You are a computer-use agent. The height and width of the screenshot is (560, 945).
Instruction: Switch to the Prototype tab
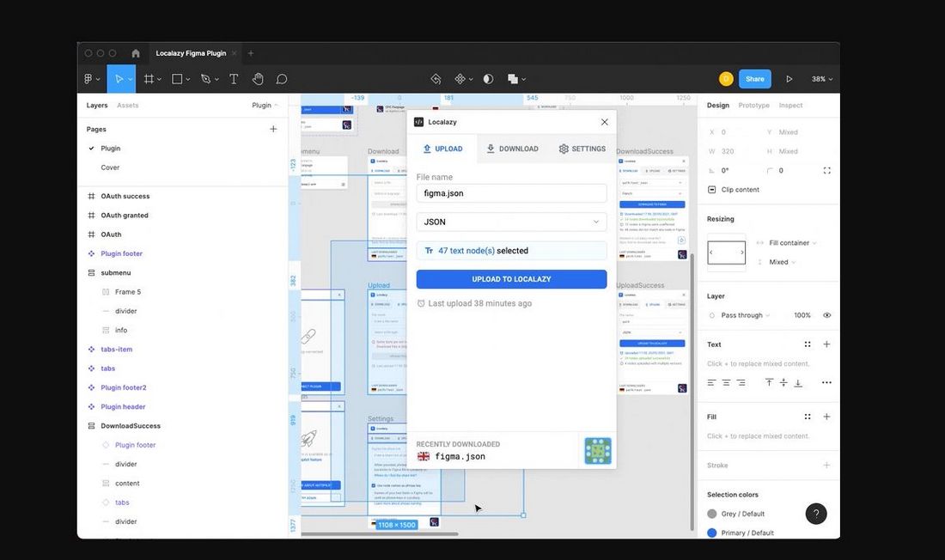coord(754,105)
